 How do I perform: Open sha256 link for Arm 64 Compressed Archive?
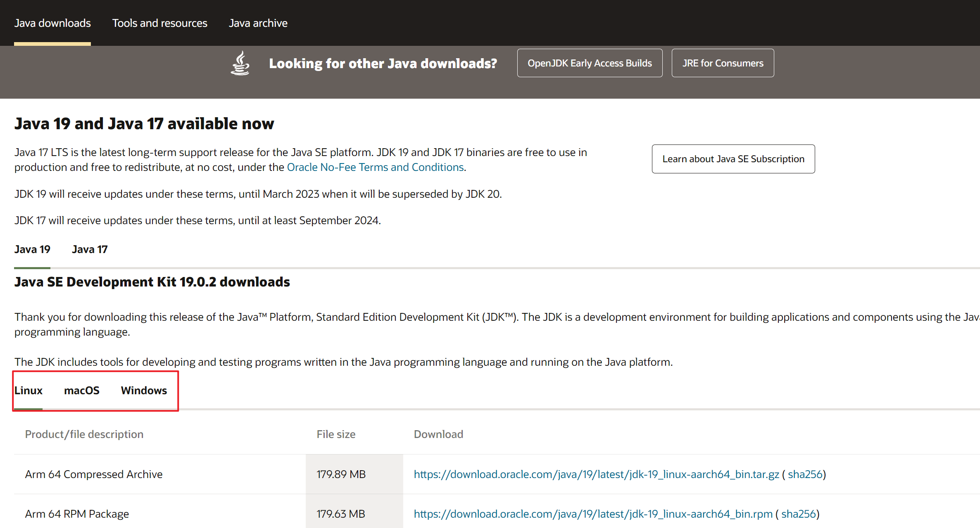click(805, 474)
